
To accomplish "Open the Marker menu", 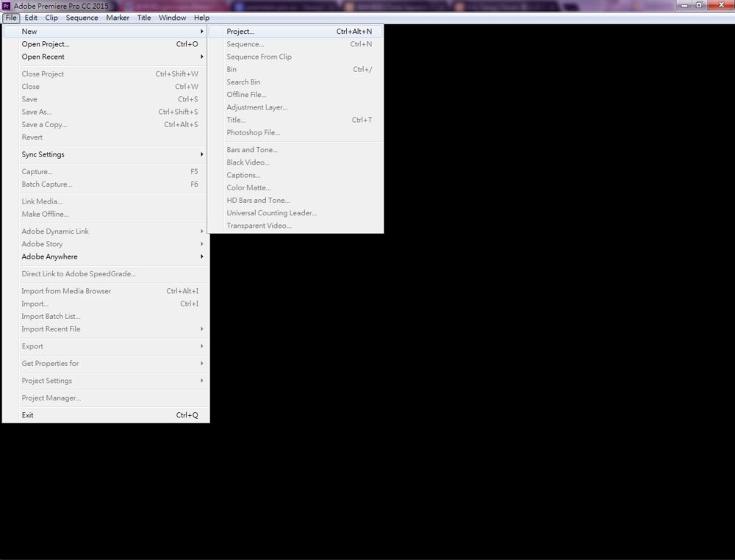I will coord(118,18).
